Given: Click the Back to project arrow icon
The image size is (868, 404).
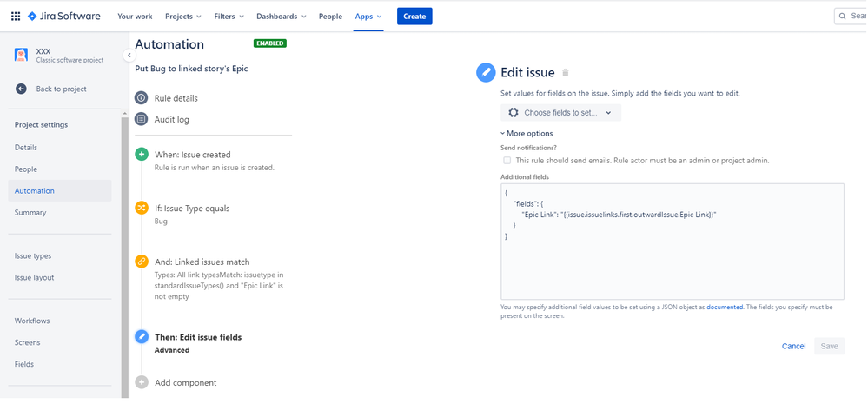Looking at the screenshot, I should [21, 89].
